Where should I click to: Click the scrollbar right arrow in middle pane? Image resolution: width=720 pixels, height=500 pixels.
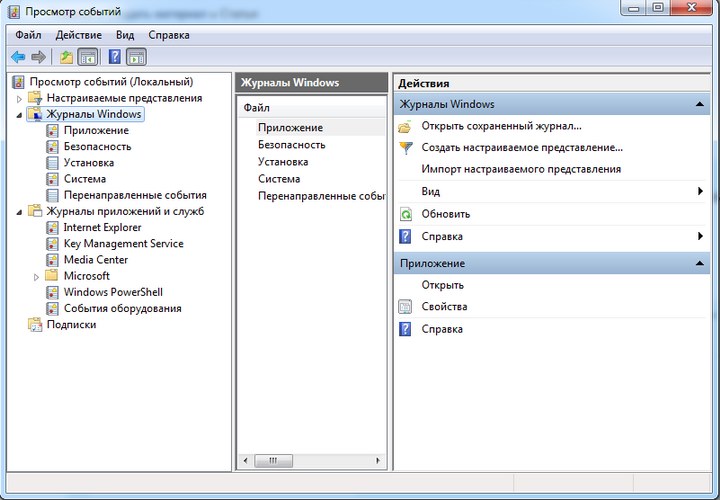click(x=377, y=461)
